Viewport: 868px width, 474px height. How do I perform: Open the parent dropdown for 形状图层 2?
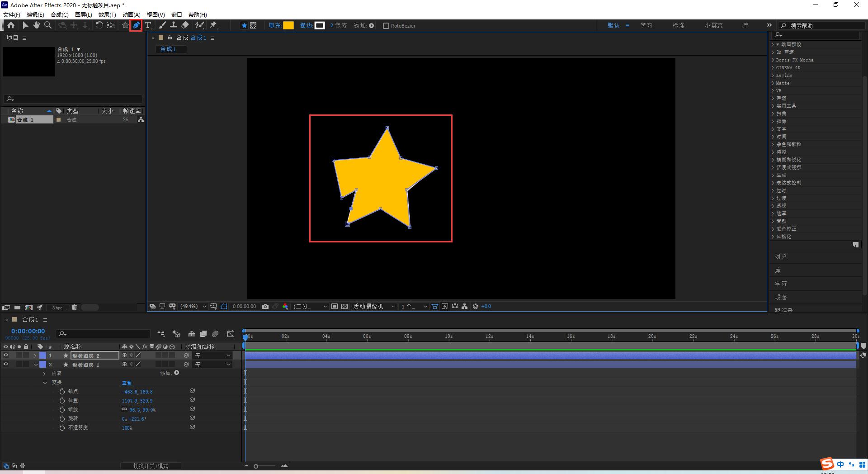pyautogui.click(x=212, y=355)
